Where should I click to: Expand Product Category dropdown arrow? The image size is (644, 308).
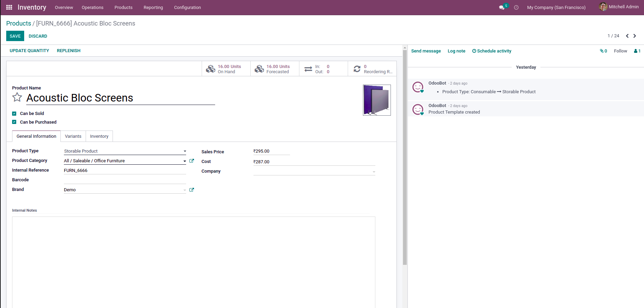pyautogui.click(x=185, y=161)
